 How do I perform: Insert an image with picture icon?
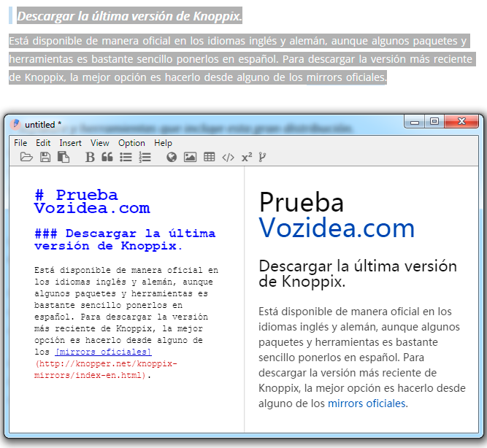coord(190,157)
